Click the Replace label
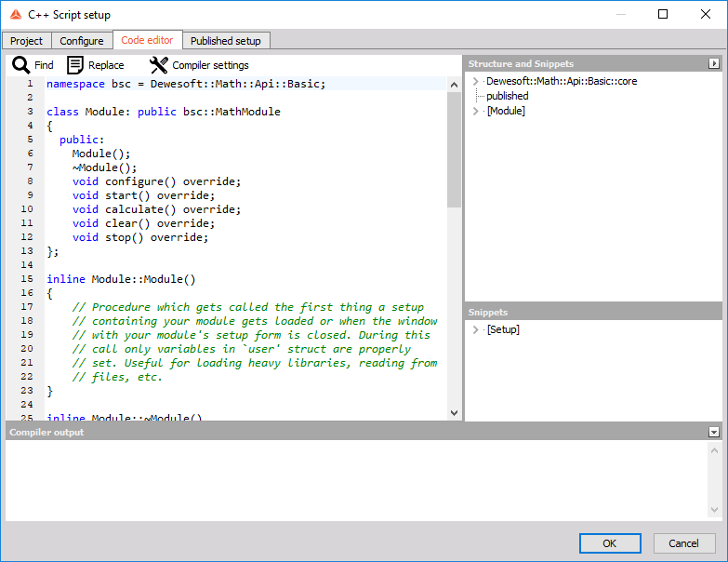 pyautogui.click(x=106, y=65)
